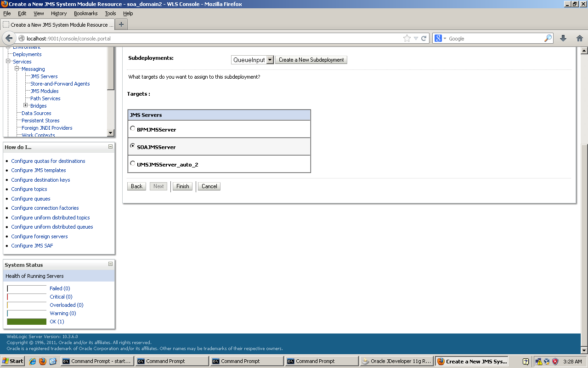Image resolution: width=588 pixels, height=368 pixels.
Task: Expand the Bridges tree node
Action: coord(27,105)
